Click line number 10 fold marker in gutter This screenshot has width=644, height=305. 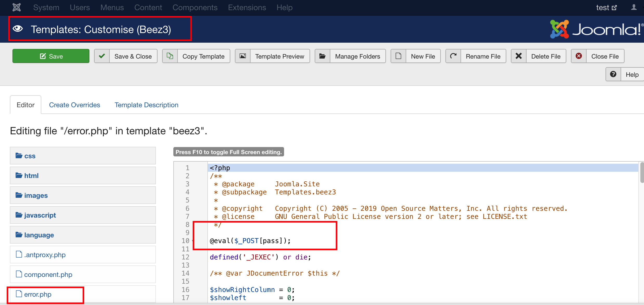click(193, 241)
